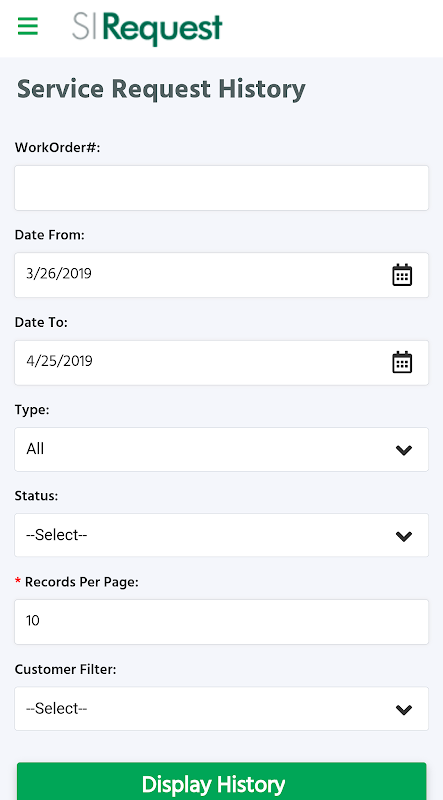Open the Date From calendar picker
The width and height of the screenshot is (443, 800).
coord(402,275)
